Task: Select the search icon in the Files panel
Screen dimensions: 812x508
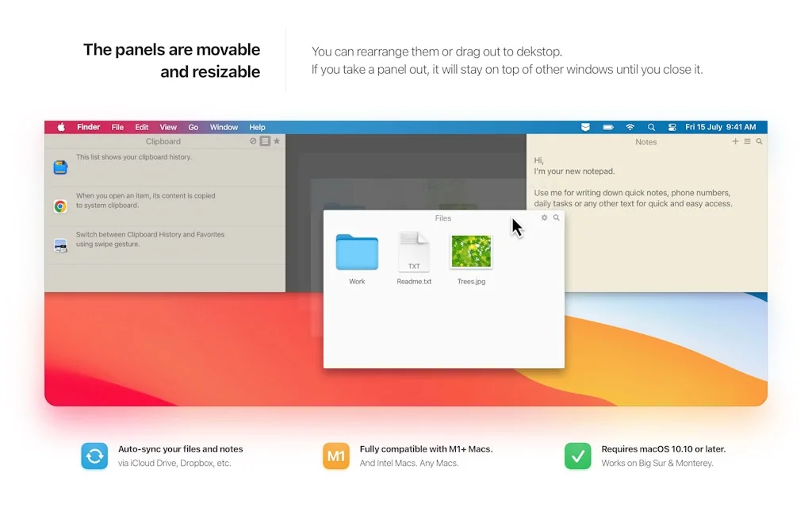Action: coord(556,217)
